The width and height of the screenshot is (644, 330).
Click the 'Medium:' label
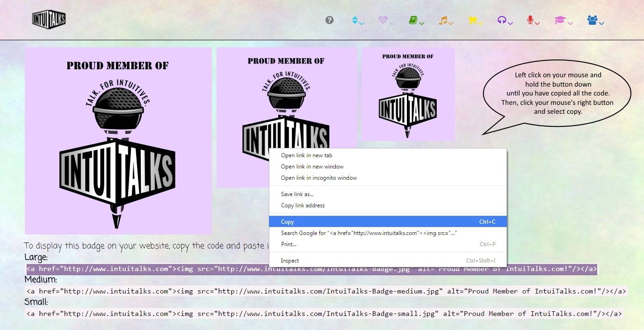click(41, 280)
